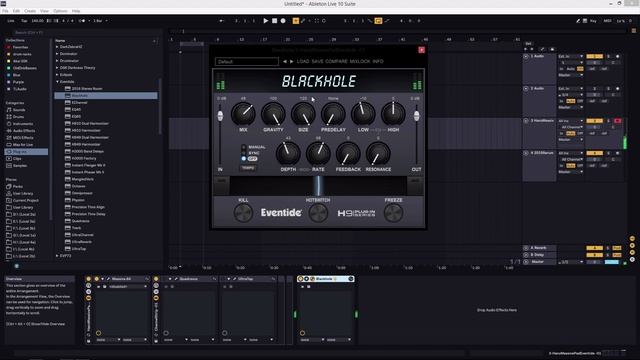
Task: Open the 1 Bar quantization dropdown
Action: pyautogui.click(x=100, y=21)
